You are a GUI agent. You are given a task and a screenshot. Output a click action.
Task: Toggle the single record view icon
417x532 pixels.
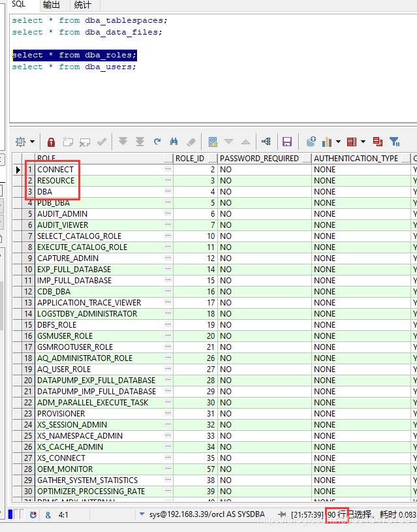pos(213,142)
